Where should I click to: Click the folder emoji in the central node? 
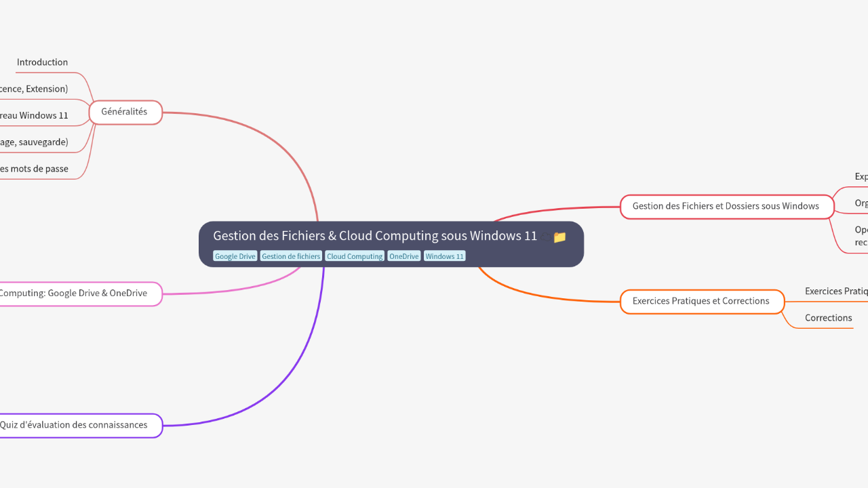point(559,237)
